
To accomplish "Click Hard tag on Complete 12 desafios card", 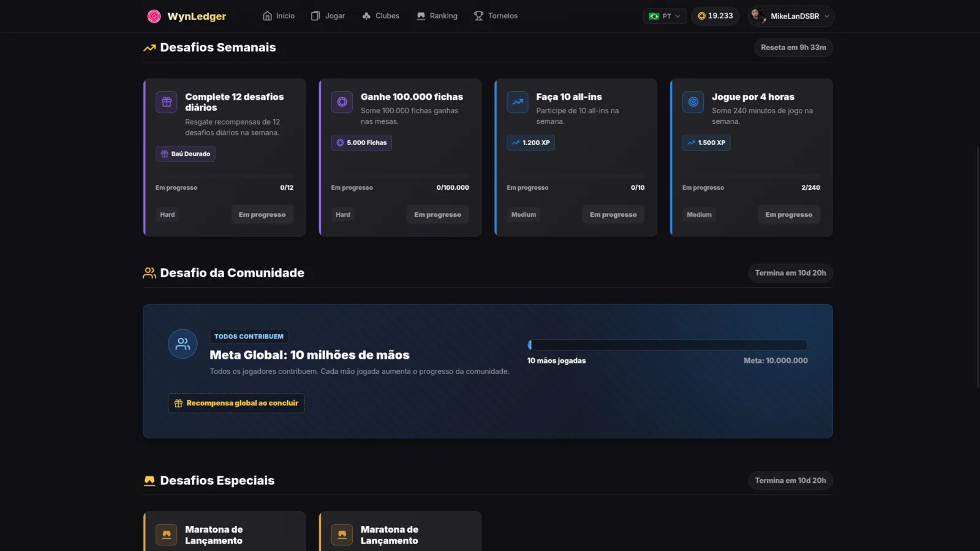I will coord(167,215).
